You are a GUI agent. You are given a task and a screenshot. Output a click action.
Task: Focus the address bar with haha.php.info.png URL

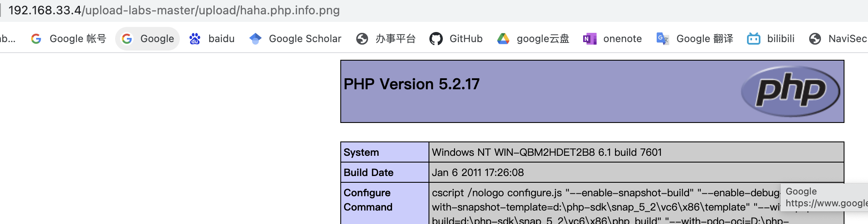pos(174,10)
